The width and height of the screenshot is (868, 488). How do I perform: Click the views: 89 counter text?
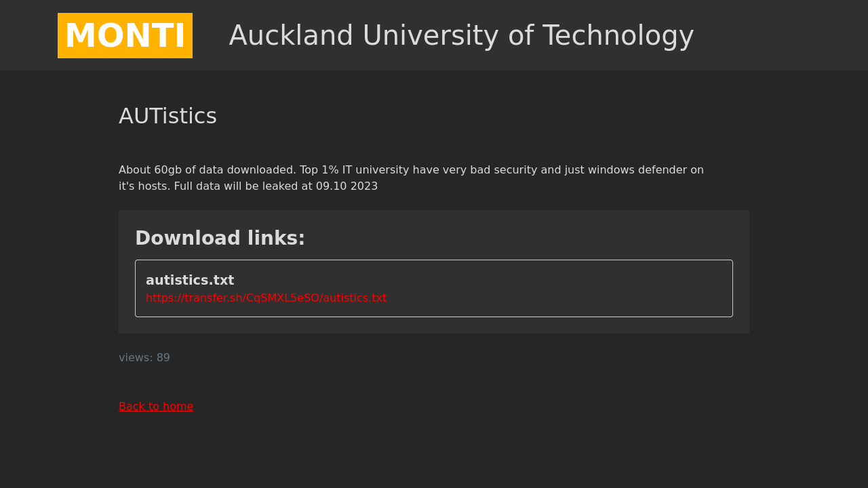point(144,358)
